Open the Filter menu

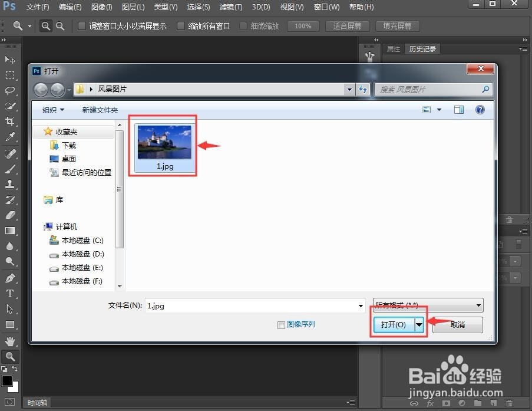pyautogui.click(x=231, y=7)
